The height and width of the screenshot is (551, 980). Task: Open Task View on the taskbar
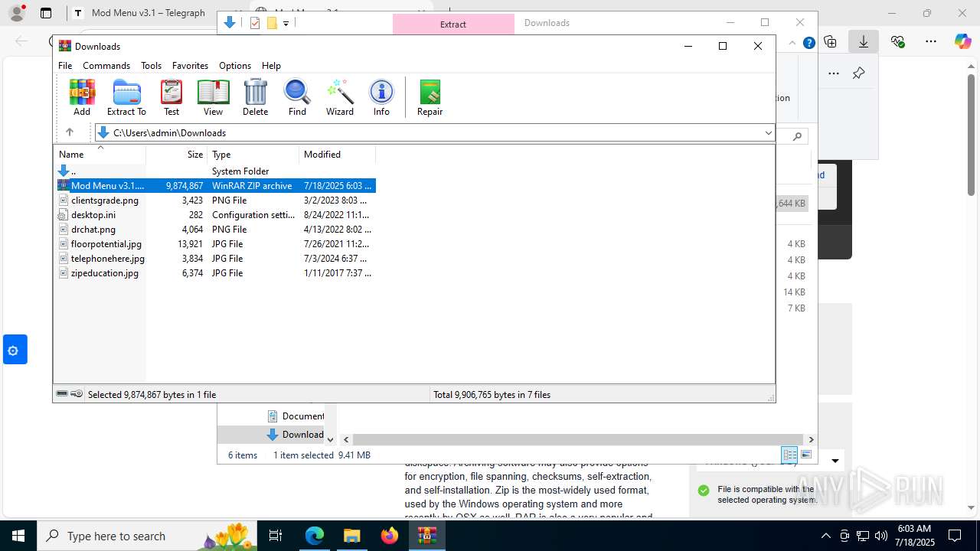(276, 536)
